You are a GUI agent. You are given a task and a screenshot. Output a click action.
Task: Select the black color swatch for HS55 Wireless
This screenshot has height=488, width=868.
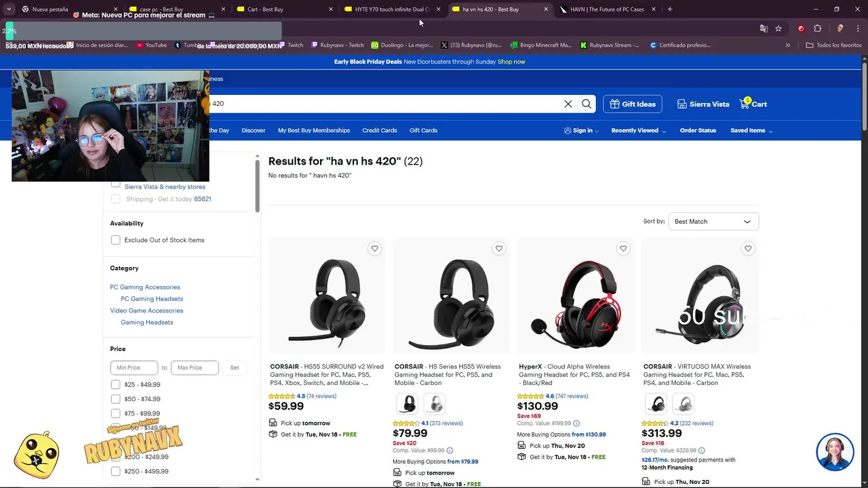click(409, 404)
